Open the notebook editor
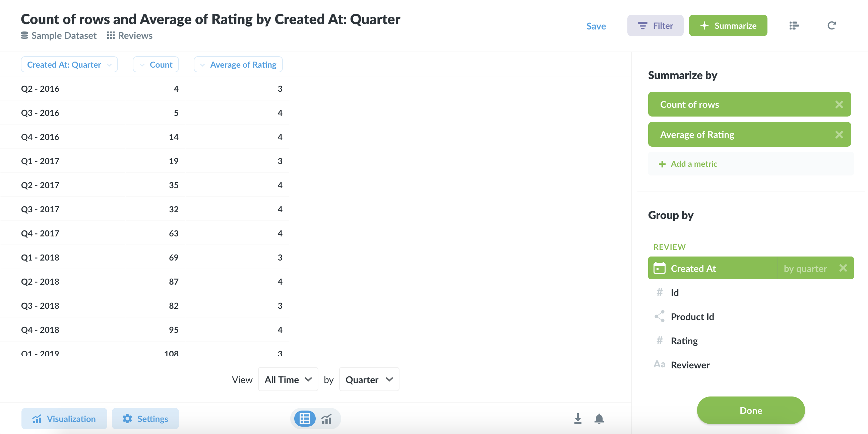 [794, 25]
